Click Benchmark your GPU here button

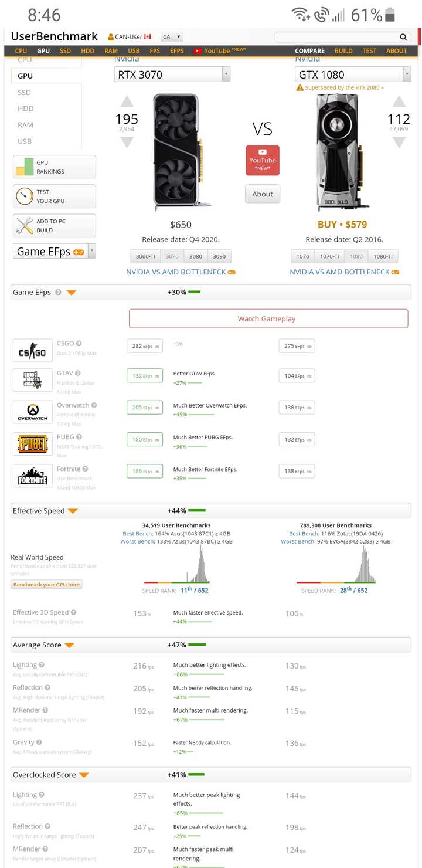click(x=46, y=585)
